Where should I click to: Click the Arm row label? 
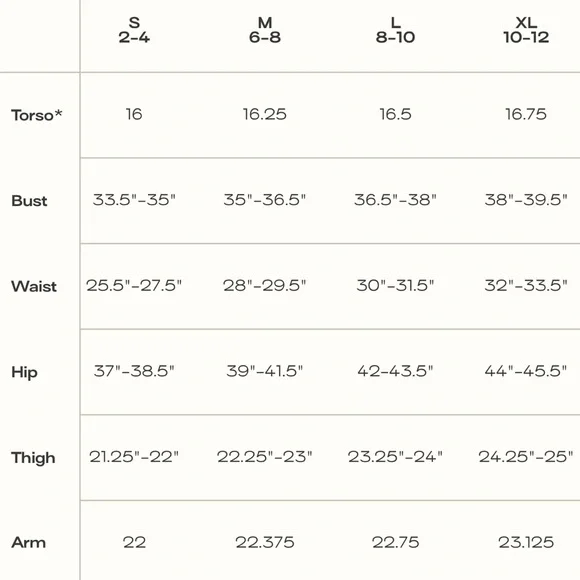[28, 543]
